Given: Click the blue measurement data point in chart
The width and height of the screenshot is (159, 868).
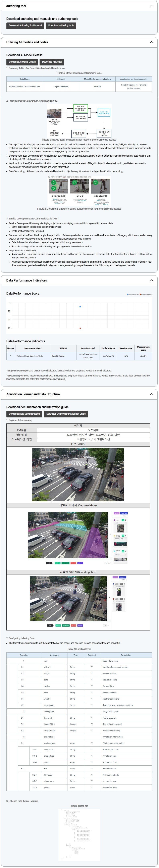Looking at the screenshot, I should [x=80, y=307].
